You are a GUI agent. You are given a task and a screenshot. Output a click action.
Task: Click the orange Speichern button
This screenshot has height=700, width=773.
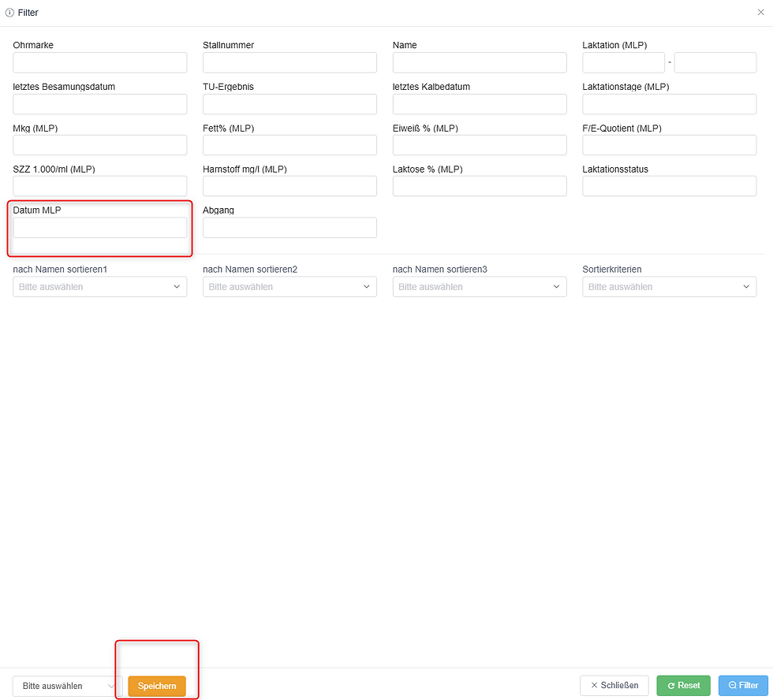157,686
